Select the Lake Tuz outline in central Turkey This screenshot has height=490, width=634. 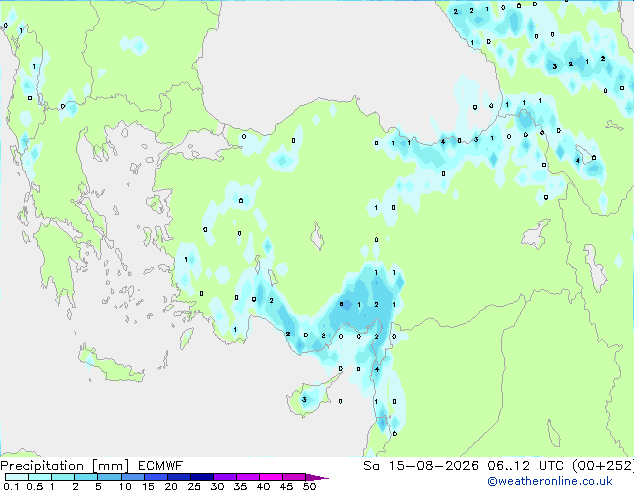(x=317, y=236)
